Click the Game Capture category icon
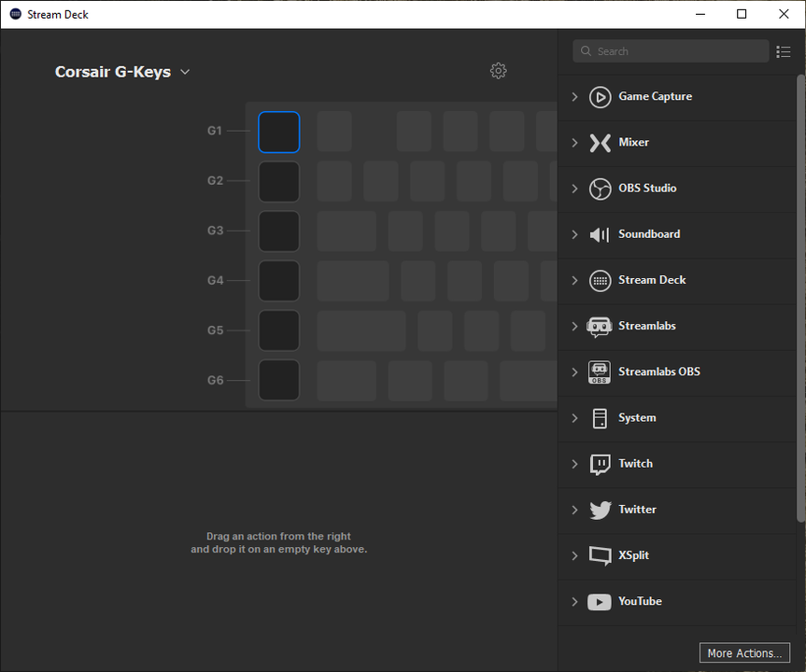The height and width of the screenshot is (672, 806). click(600, 97)
